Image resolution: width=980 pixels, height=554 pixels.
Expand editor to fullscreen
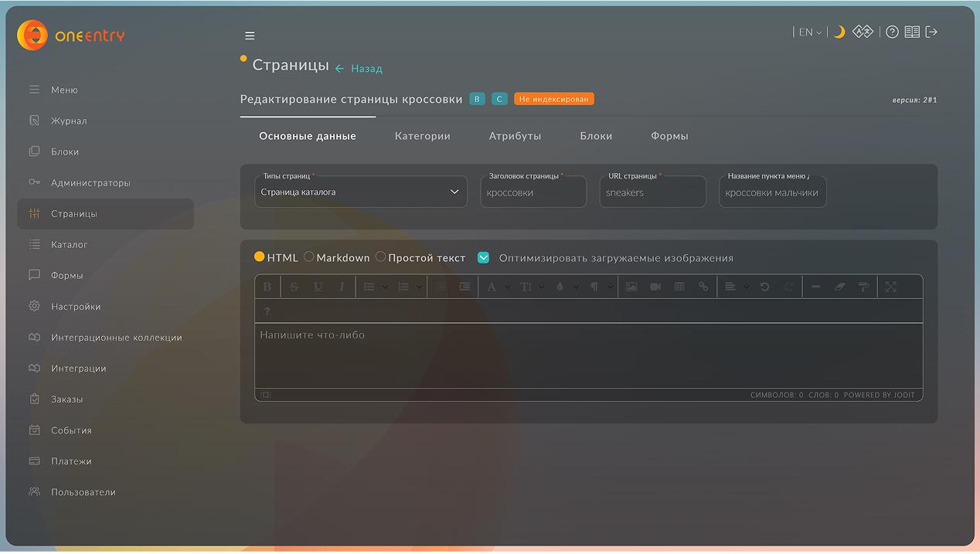(890, 287)
